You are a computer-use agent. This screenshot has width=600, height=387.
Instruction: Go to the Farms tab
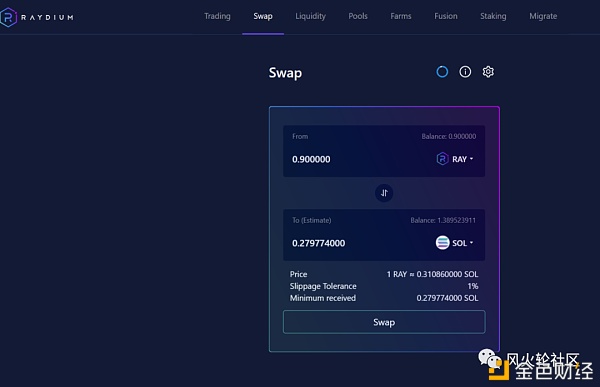pos(401,16)
